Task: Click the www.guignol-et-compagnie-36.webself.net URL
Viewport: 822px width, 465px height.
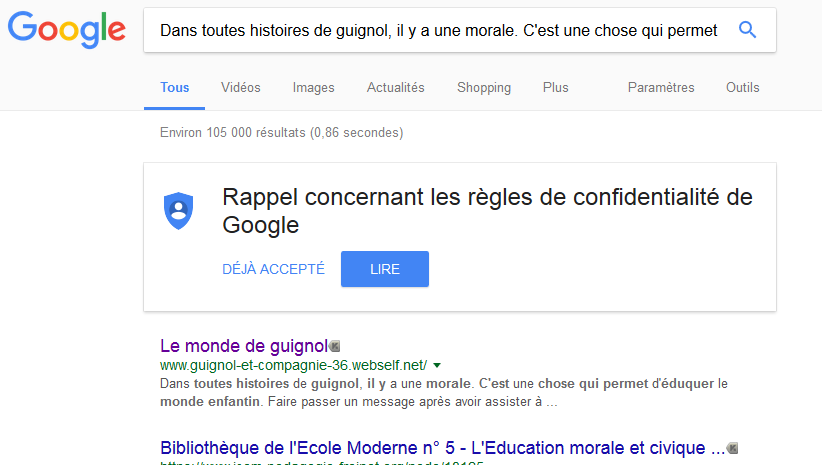Action: [x=294, y=365]
